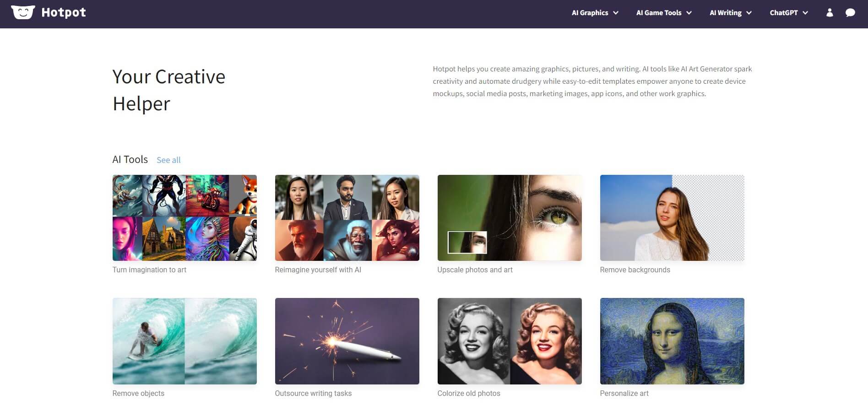
Task: Click the Hotpot brand name text
Action: point(64,12)
